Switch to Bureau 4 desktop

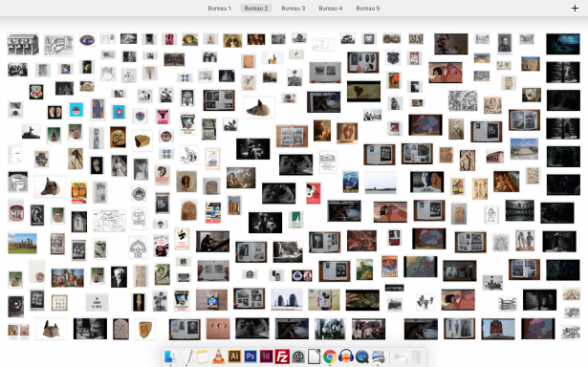coord(331,9)
